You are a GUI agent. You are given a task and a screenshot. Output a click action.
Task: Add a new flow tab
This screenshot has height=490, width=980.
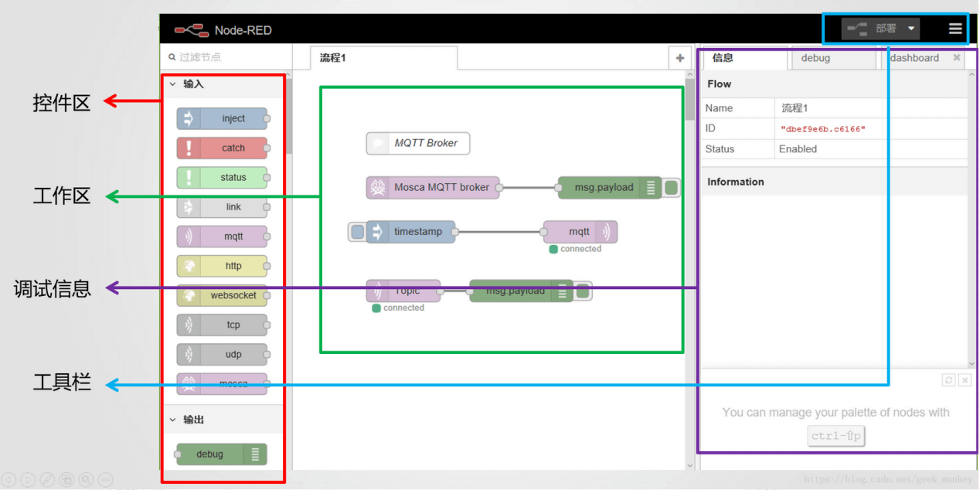pos(680,58)
